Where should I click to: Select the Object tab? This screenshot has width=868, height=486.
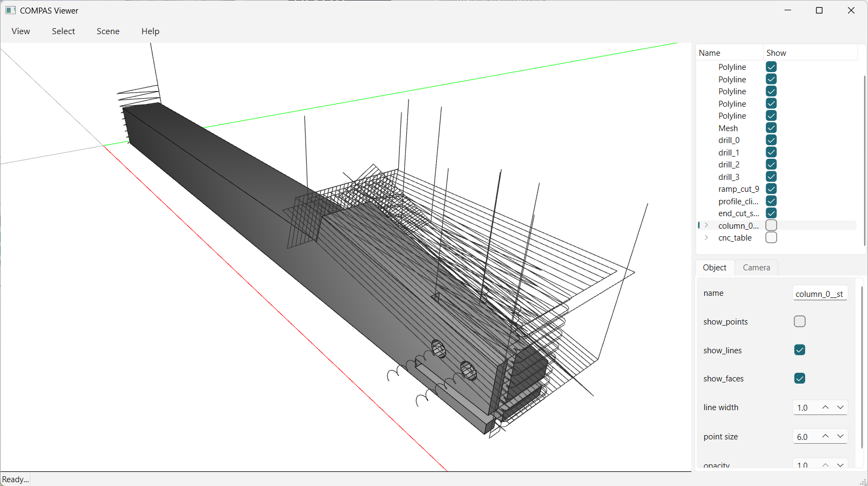[x=715, y=268]
